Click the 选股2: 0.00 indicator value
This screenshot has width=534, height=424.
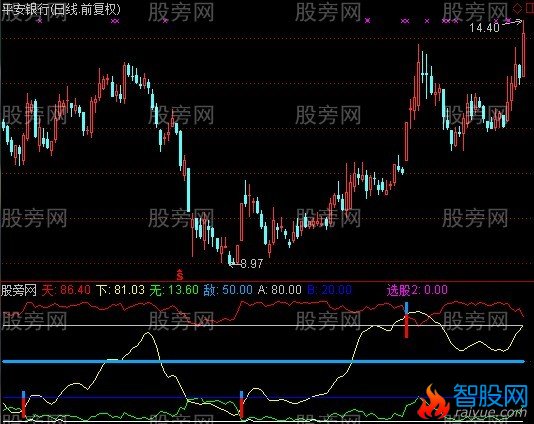pyautogui.click(x=417, y=290)
